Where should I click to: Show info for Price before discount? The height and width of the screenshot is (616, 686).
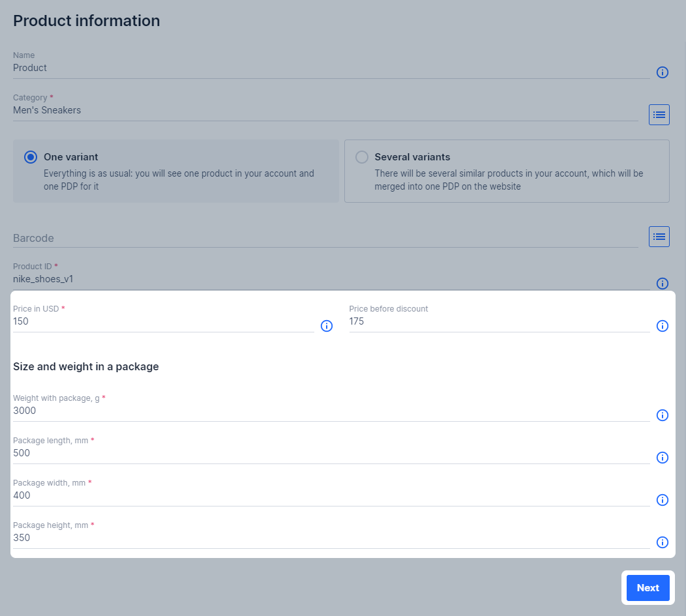[662, 326]
